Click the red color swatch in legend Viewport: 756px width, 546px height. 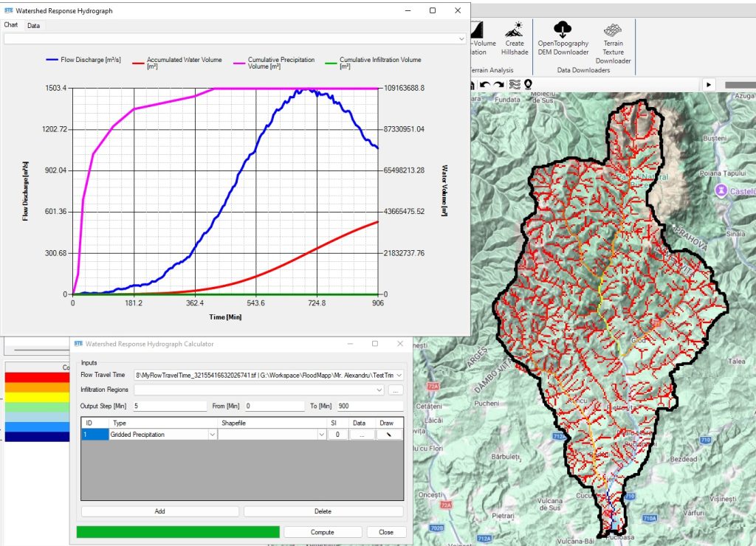[37, 377]
